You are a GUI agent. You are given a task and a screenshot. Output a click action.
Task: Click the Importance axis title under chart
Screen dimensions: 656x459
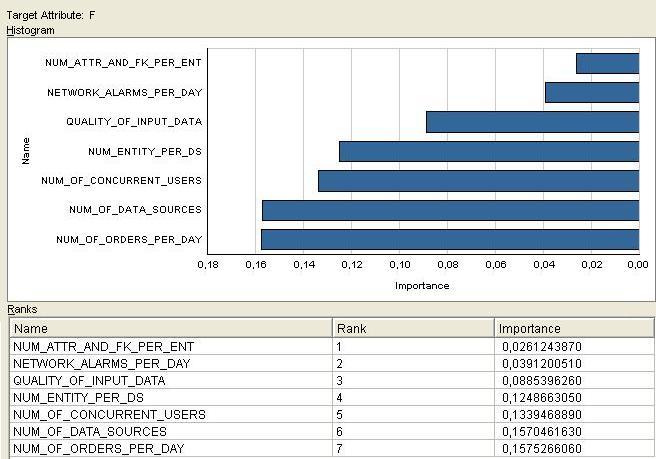[x=422, y=286]
